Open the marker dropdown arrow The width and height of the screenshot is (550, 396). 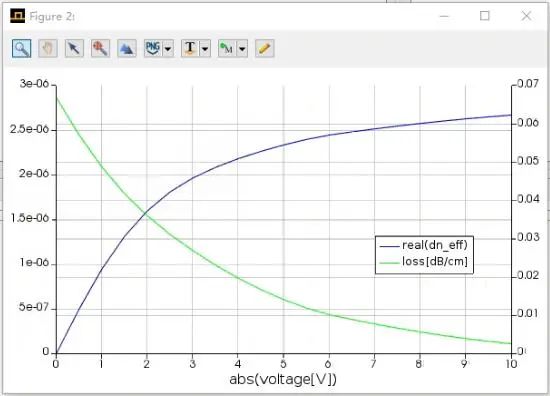click(x=242, y=48)
